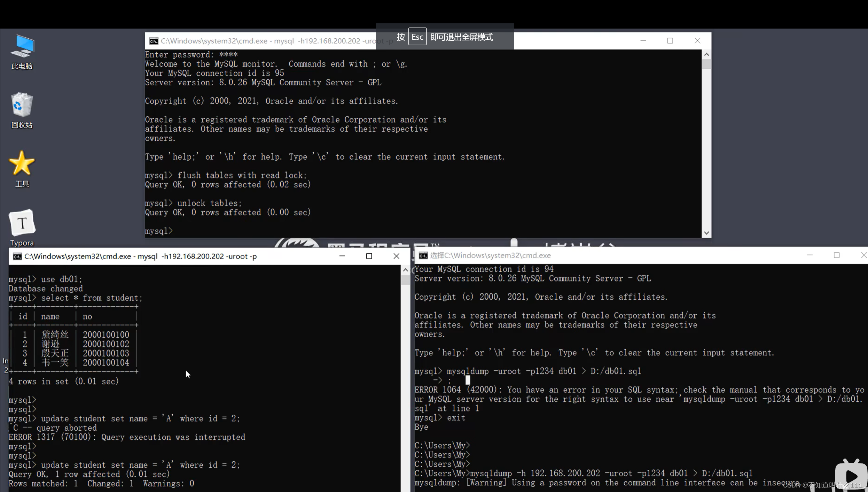Click the top cmd window's title bar icon
The width and height of the screenshot is (868, 492).
click(x=154, y=41)
